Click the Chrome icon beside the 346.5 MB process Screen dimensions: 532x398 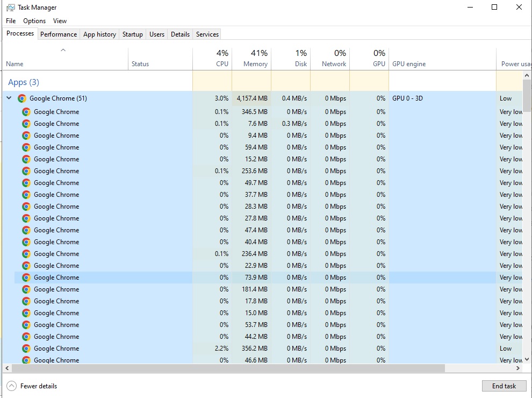click(26, 112)
